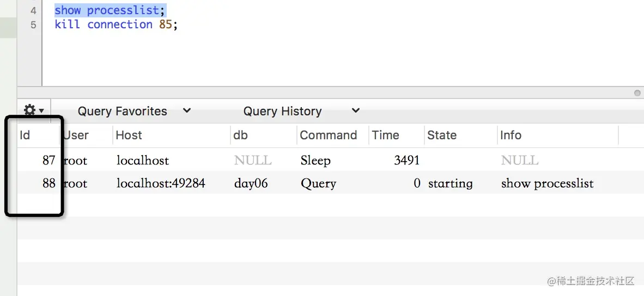Click the Query Favorites chevron arrow

(187, 110)
